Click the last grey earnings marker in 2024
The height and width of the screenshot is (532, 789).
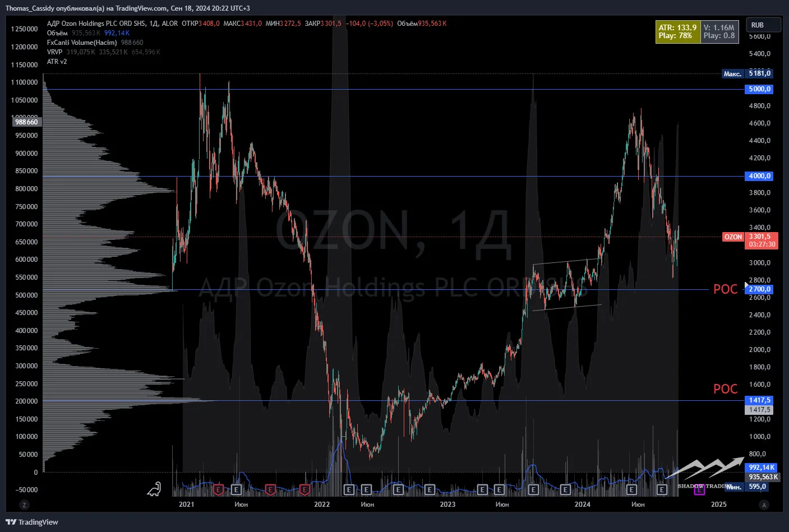661,490
